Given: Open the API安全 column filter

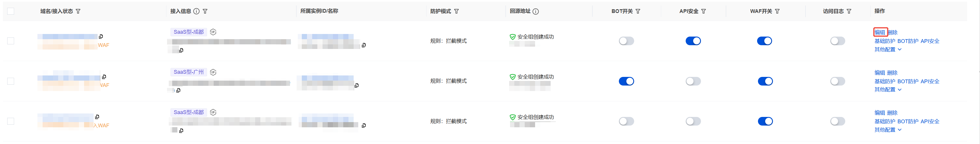Looking at the screenshot, I should 704,12.
